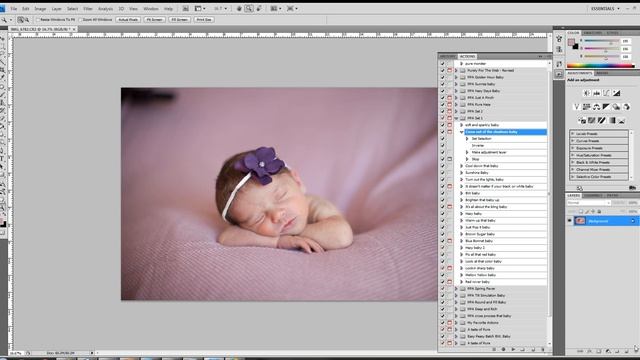Click the Channel Mixer adjustment icon
The image size is (640, 360).
coord(626,107)
